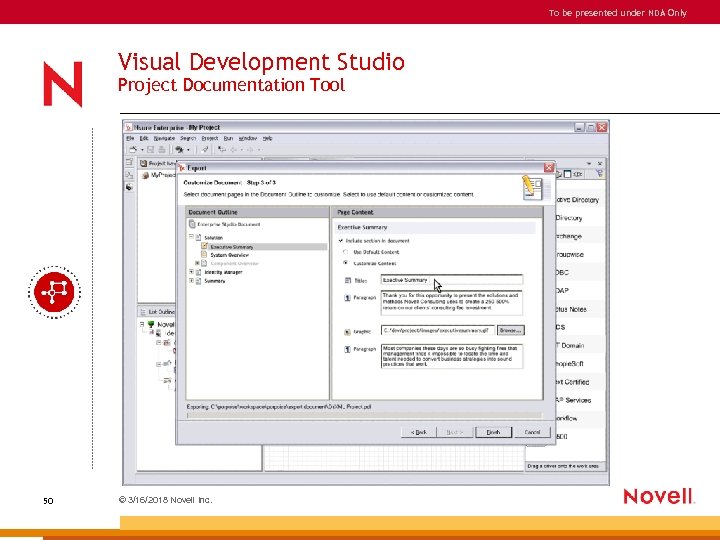Click the New toolbar icon

[x=133, y=149]
